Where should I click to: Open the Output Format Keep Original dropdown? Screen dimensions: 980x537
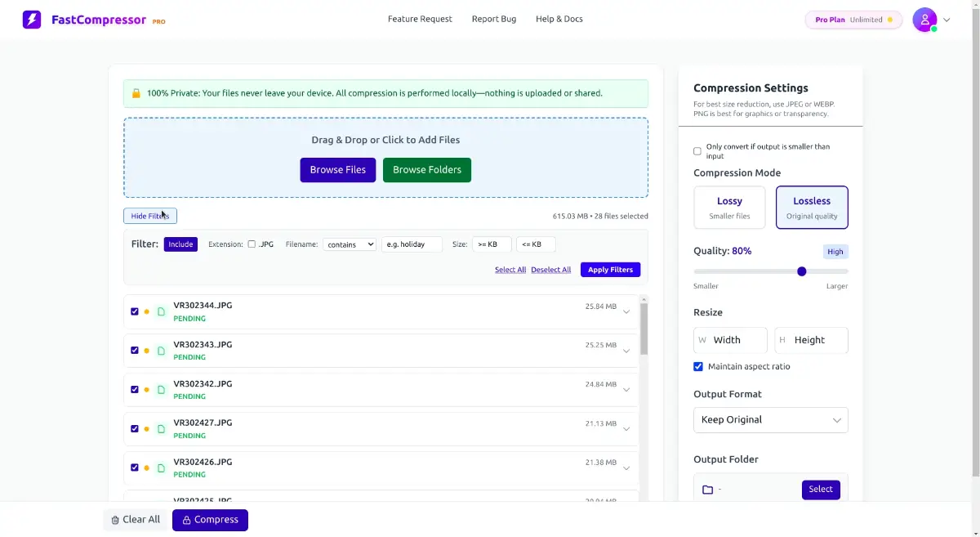tap(770, 420)
